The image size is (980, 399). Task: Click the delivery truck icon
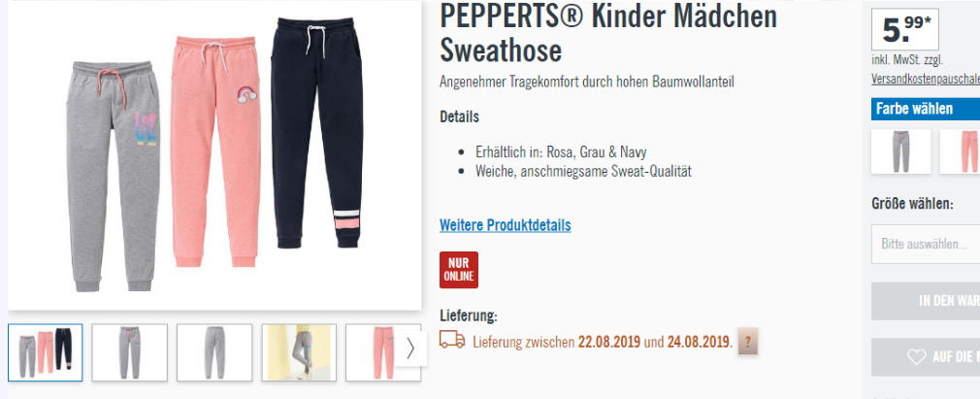[452, 340]
